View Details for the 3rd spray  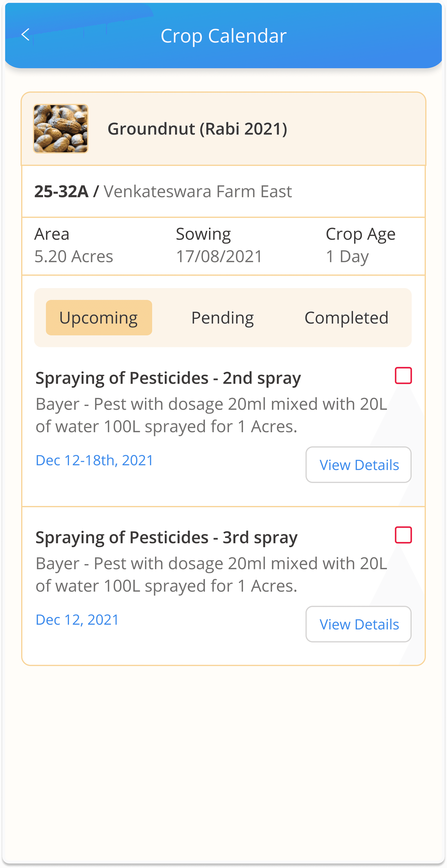click(x=358, y=624)
